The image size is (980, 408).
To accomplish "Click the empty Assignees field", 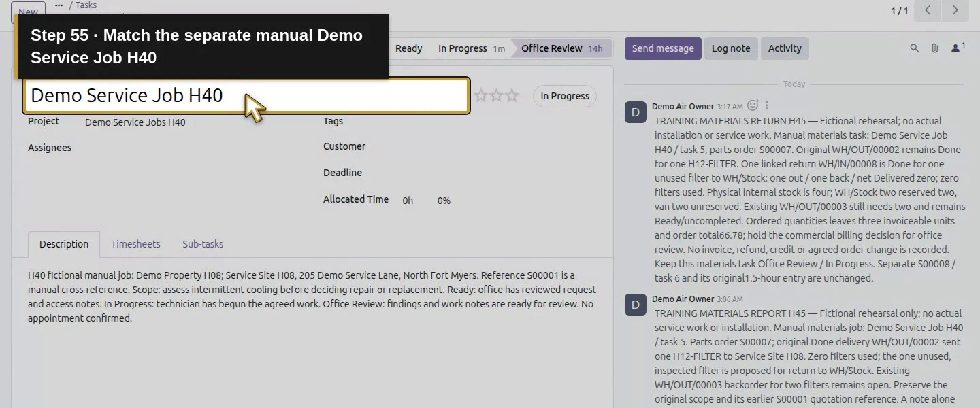I will 194,148.
